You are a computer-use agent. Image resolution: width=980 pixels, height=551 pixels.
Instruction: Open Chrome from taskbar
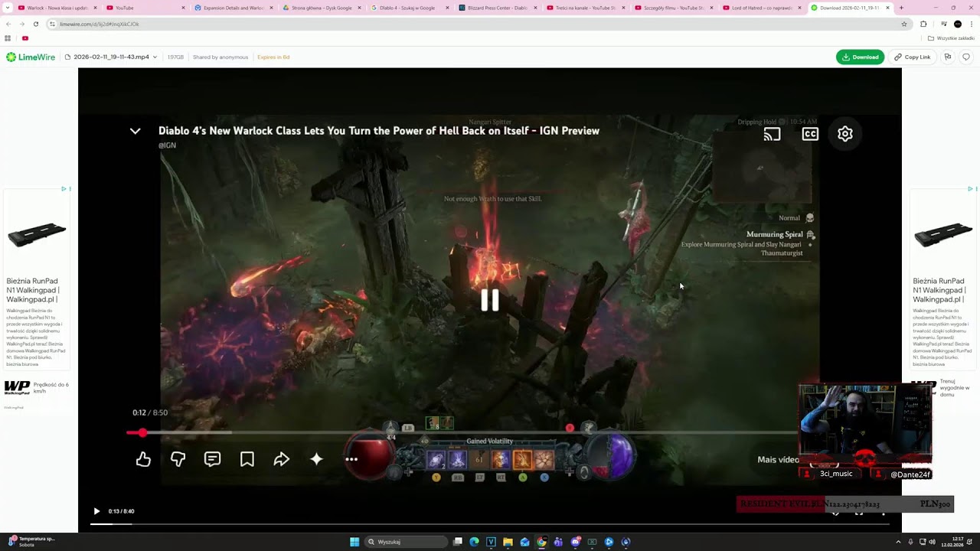541,542
